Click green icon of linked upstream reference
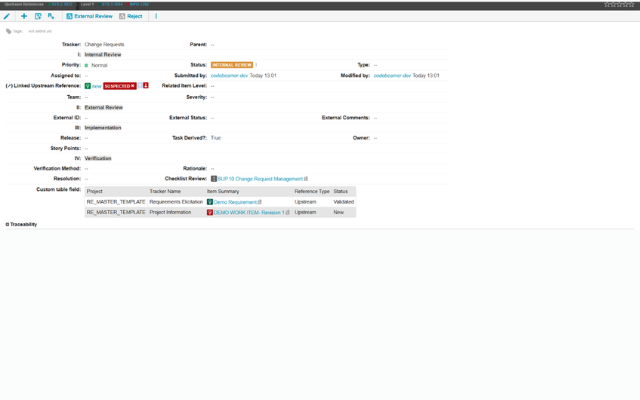 tap(87, 86)
